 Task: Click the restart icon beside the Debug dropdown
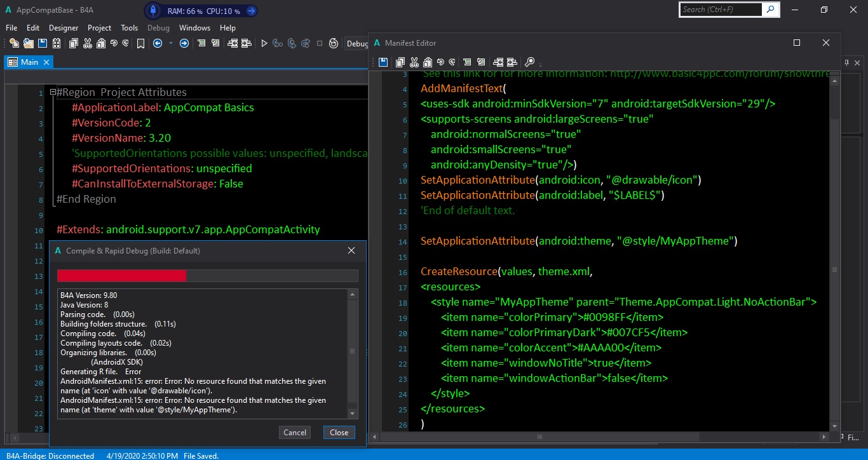[334, 44]
